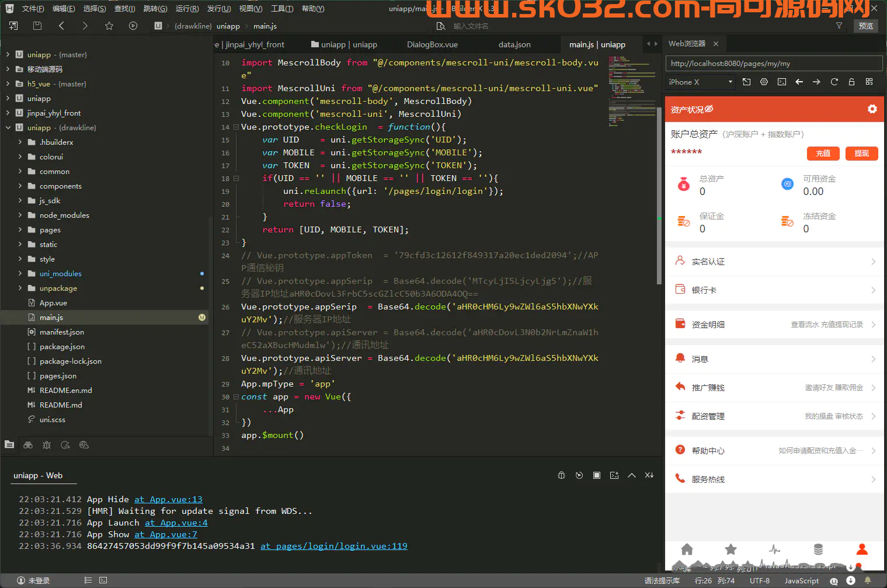Fold code at line 14

[236, 127]
